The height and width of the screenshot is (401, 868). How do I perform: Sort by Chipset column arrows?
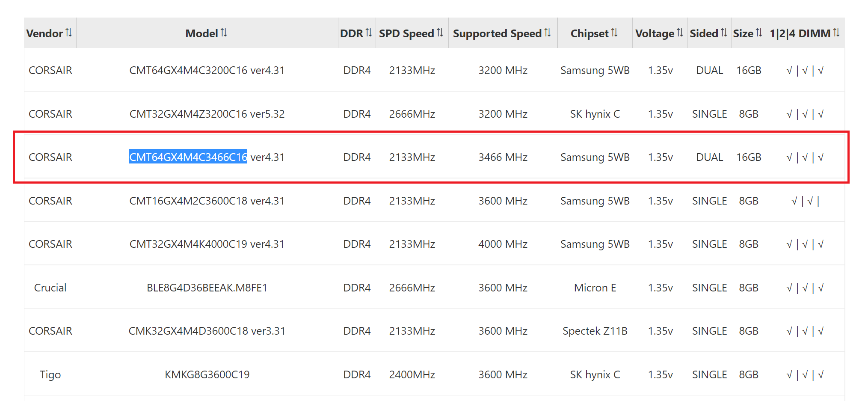pos(614,33)
